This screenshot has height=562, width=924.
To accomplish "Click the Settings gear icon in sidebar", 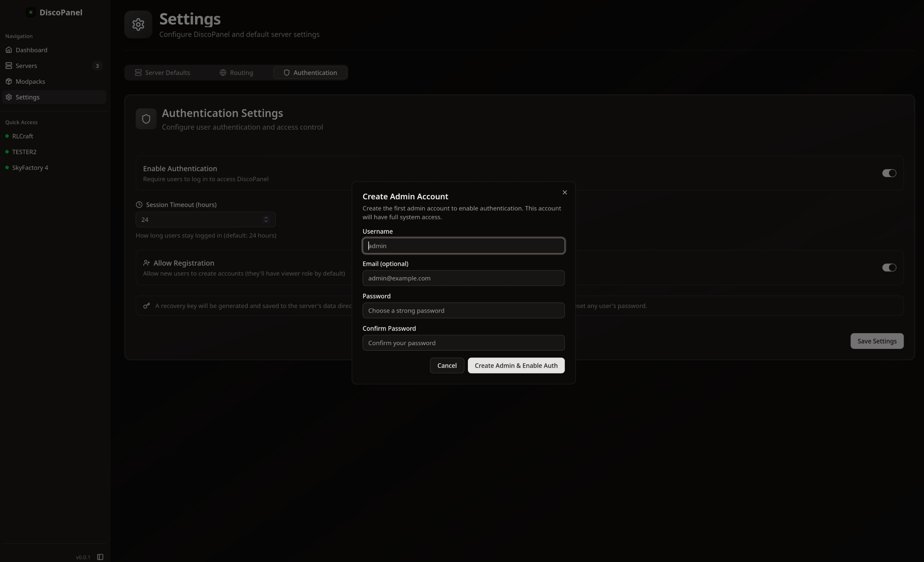I will [x=9, y=97].
